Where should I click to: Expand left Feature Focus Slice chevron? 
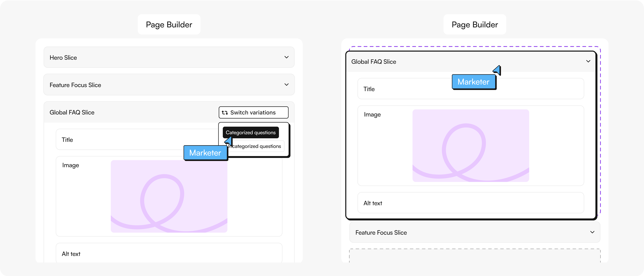[x=286, y=85]
